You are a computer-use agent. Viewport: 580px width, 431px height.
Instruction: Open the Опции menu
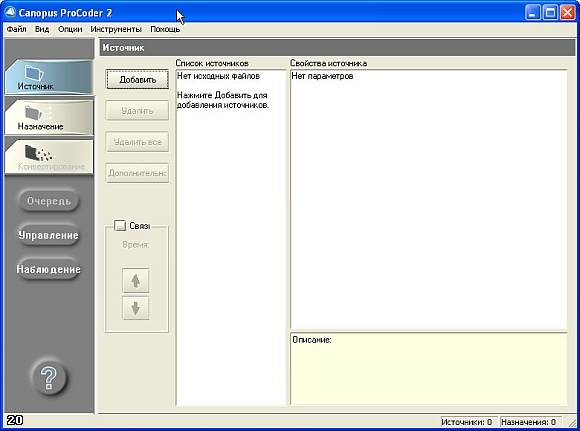click(x=70, y=29)
